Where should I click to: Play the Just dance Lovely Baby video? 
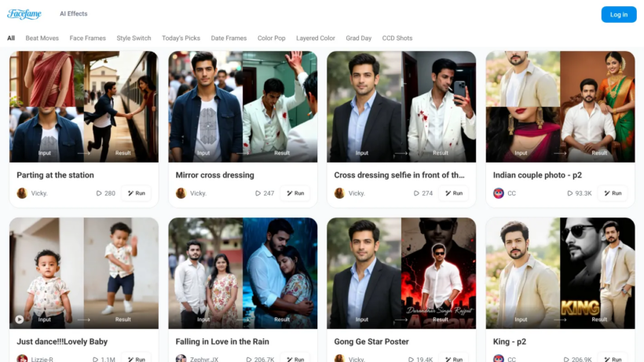coord(20,320)
